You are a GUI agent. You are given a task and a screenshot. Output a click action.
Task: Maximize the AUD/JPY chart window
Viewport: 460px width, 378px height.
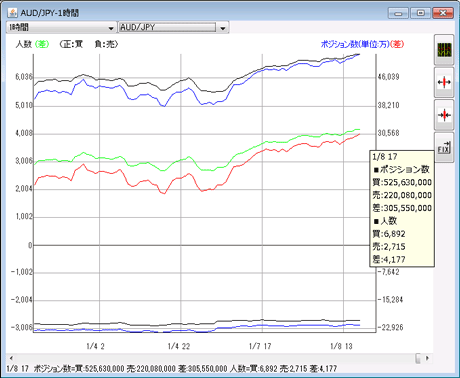coord(420,13)
